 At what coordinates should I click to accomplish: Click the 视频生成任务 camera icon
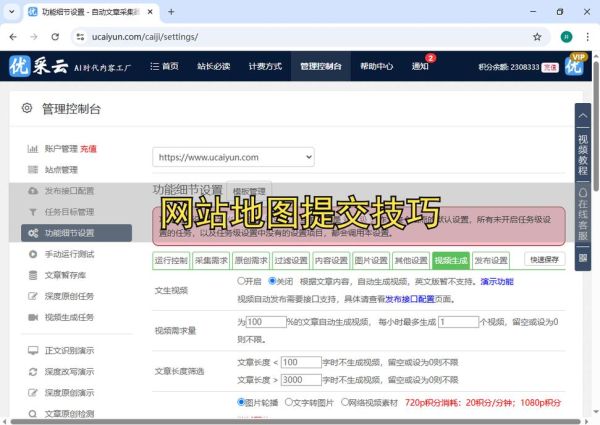coord(31,317)
